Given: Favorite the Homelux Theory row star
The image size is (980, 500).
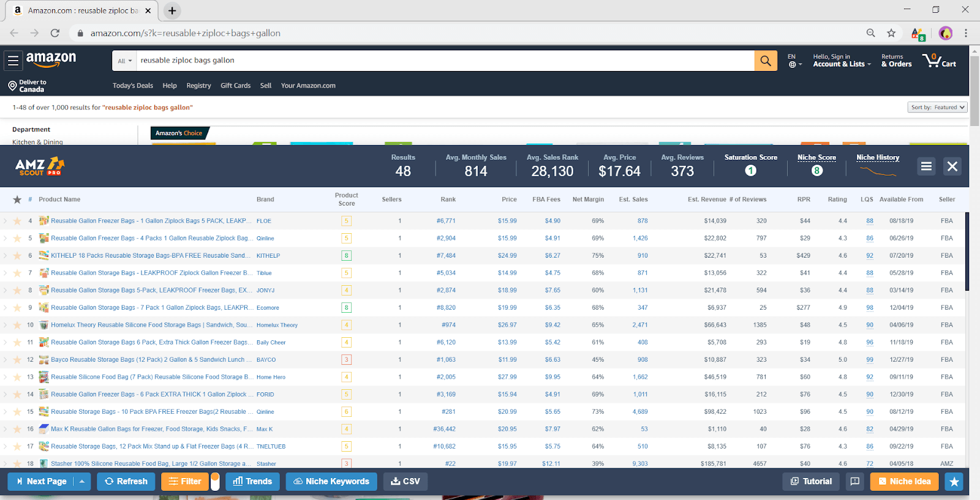Looking at the screenshot, I should pyautogui.click(x=17, y=325).
